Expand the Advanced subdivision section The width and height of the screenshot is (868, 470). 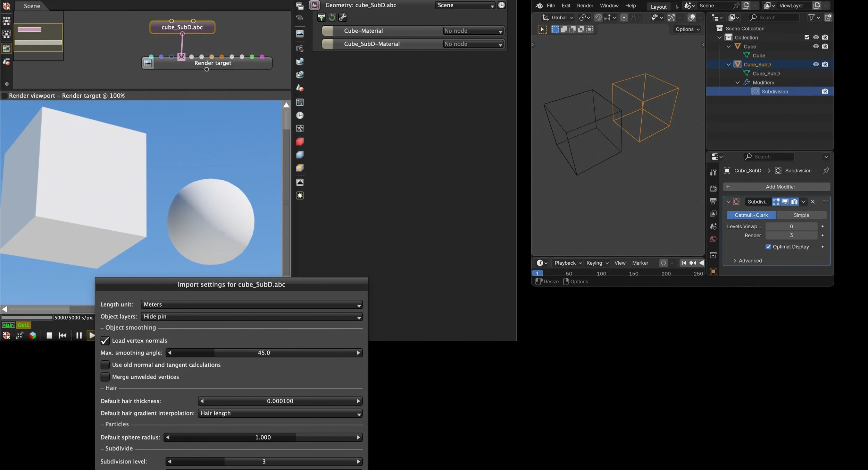[x=750, y=260]
